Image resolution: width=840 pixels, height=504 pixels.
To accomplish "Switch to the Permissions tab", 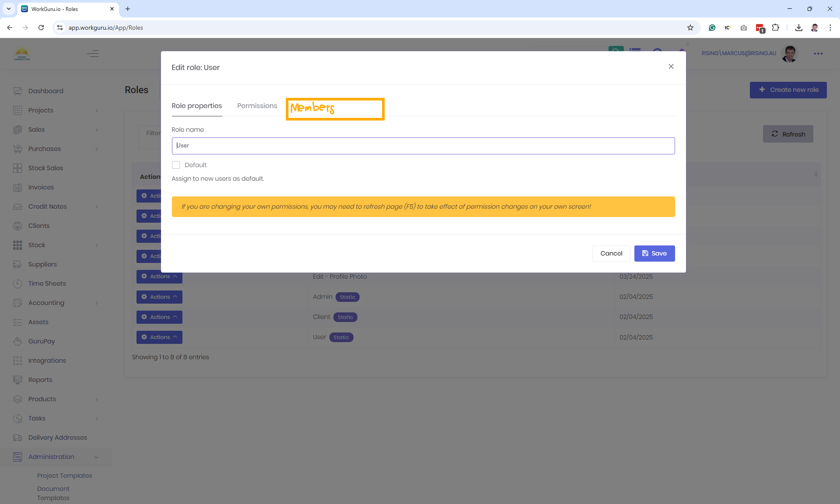I will 257,106.
